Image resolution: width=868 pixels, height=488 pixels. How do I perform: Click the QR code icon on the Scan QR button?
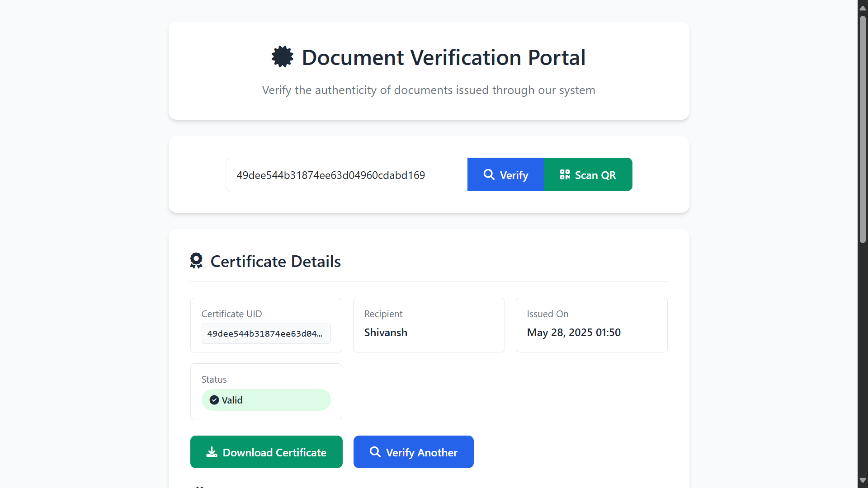[x=565, y=174]
